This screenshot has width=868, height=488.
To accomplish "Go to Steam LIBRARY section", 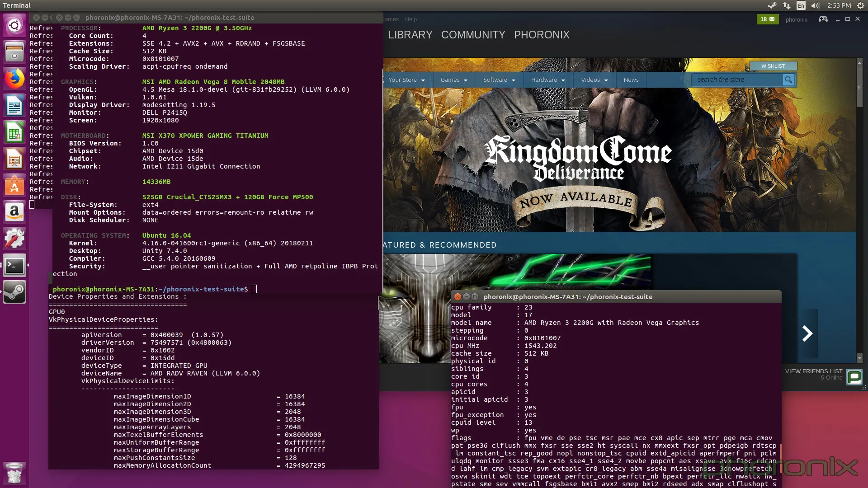I will [x=410, y=35].
